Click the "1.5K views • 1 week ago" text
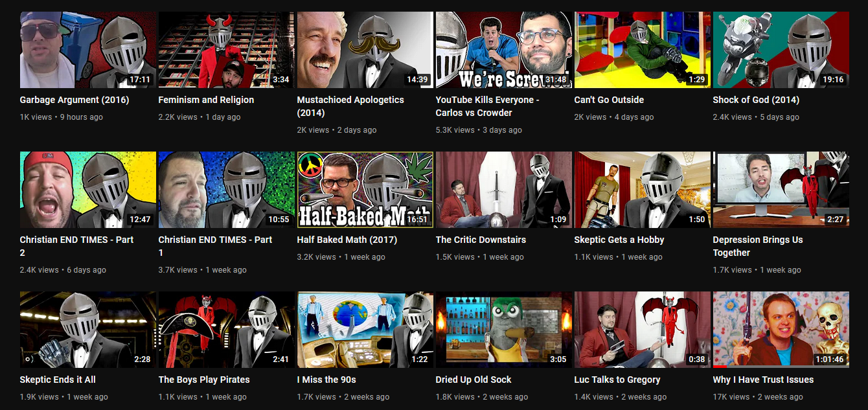868x410 pixels. tap(480, 257)
